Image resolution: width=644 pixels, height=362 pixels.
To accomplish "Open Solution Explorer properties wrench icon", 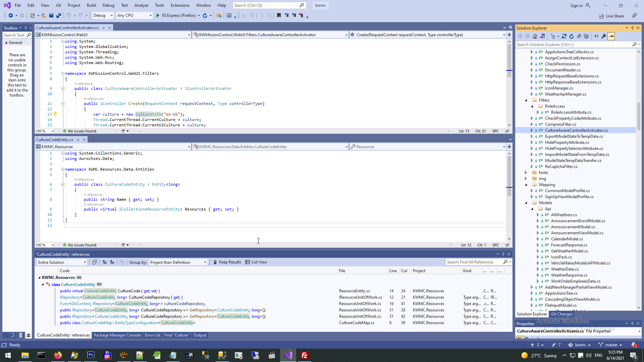I will 604,36.
